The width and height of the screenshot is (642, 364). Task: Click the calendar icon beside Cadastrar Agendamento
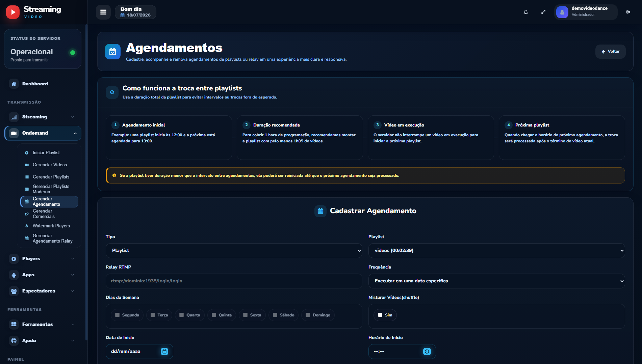click(320, 211)
